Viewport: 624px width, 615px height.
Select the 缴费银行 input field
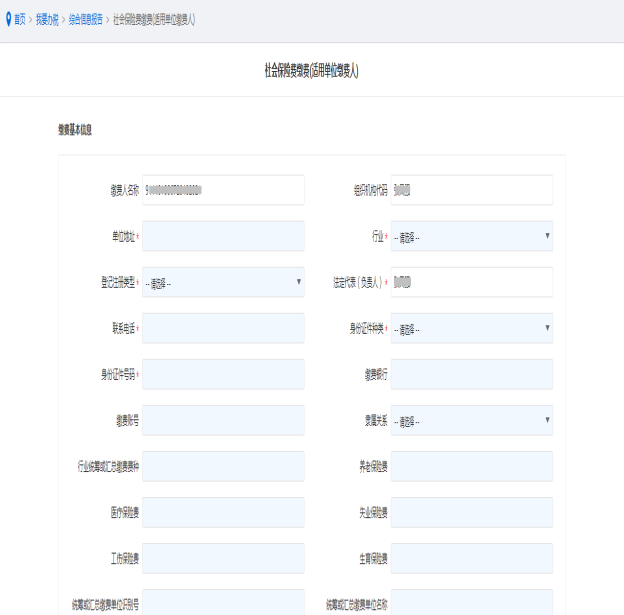(471, 374)
